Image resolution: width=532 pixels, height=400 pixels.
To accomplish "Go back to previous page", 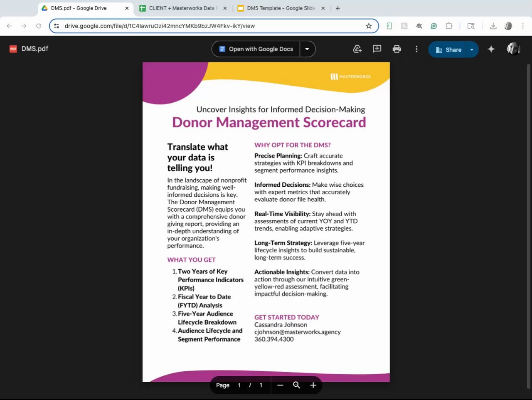I will (x=9, y=26).
